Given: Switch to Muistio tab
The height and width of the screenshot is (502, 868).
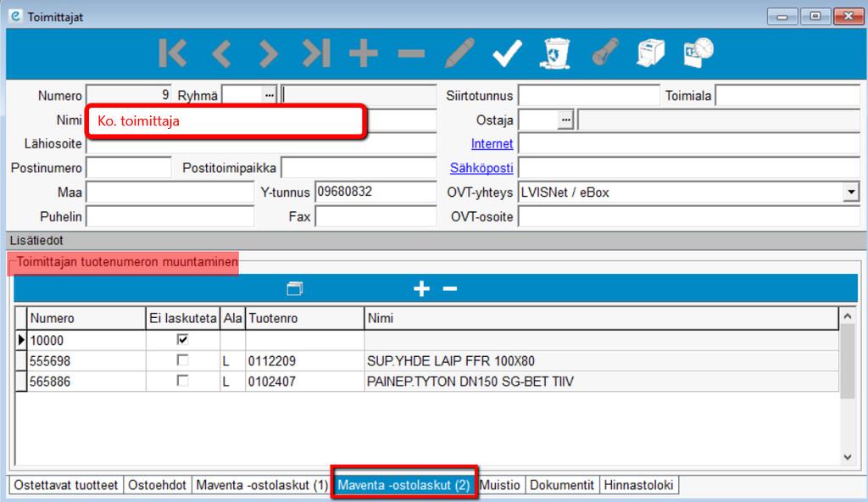Looking at the screenshot, I should tap(500, 485).
